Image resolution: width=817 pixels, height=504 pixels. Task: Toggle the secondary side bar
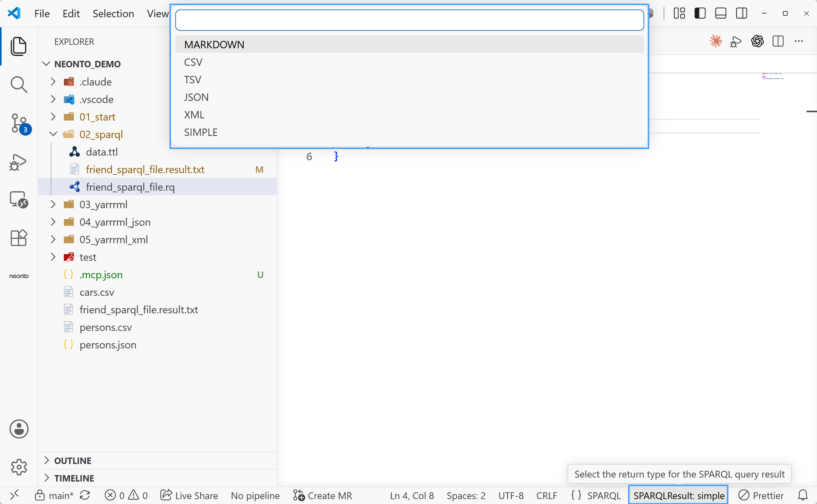click(x=742, y=13)
